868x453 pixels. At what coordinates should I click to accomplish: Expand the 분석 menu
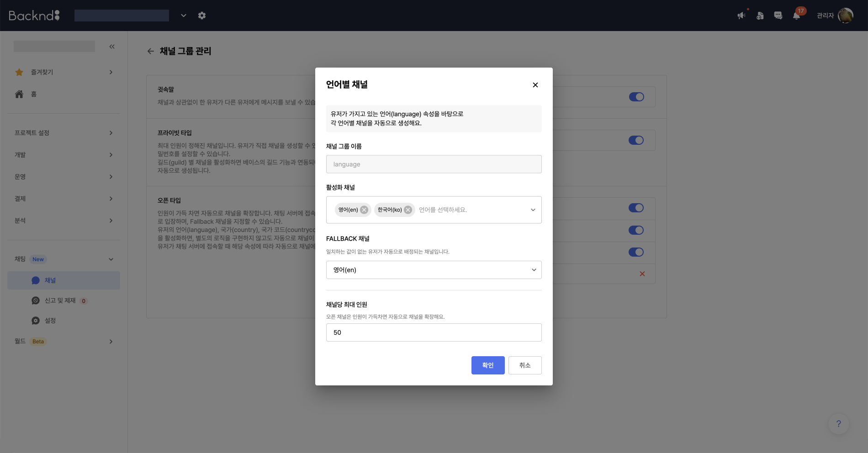point(111,221)
